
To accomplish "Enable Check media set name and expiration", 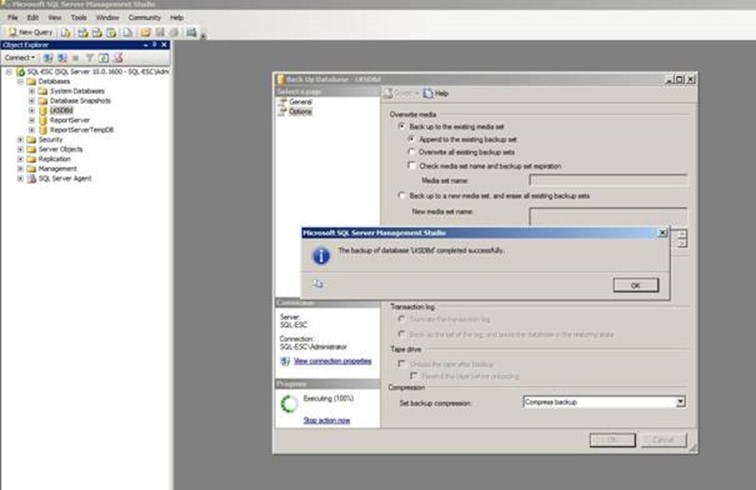I will [x=411, y=165].
